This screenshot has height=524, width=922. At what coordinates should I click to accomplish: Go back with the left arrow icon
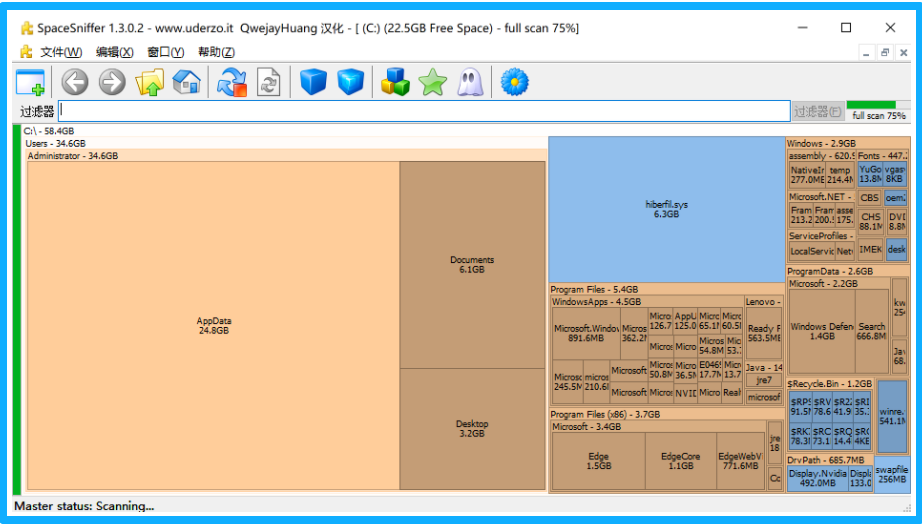tap(75, 82)
